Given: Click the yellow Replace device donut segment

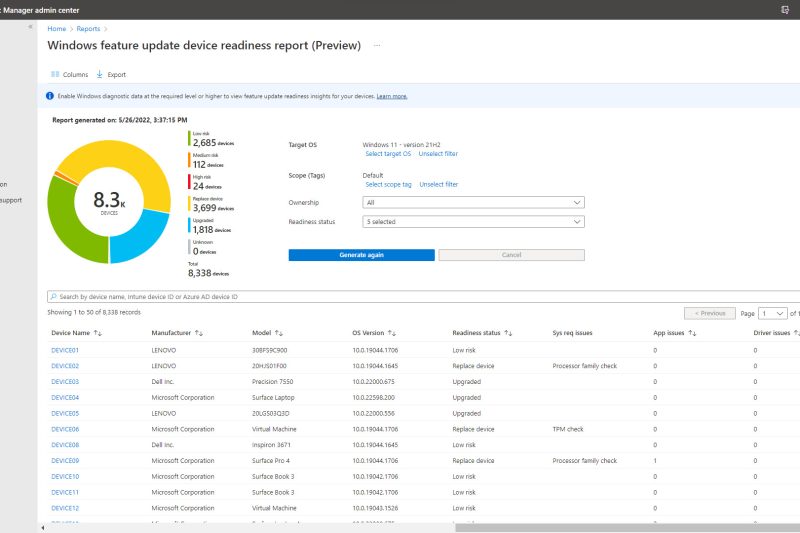Looking at the screenshot, I should coord(120,154).
